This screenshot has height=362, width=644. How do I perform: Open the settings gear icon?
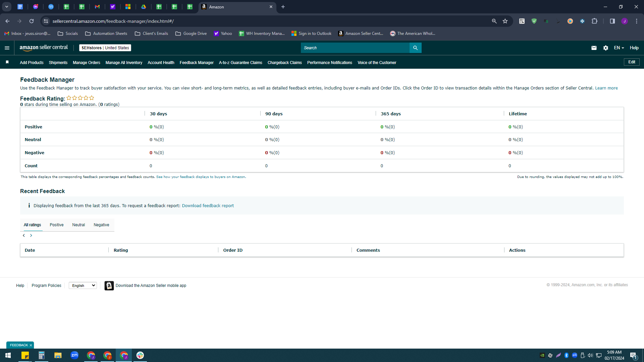click(605, 48)
